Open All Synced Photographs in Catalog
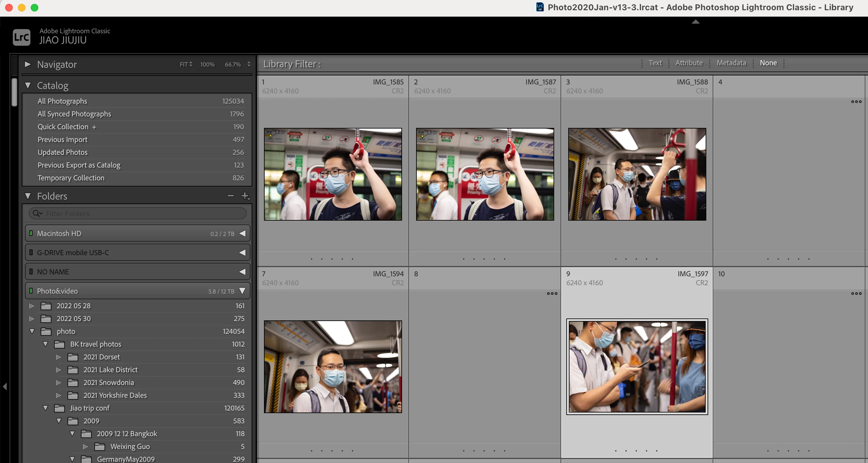The height and width of the screenshot is (463, 868). point(74,114)
